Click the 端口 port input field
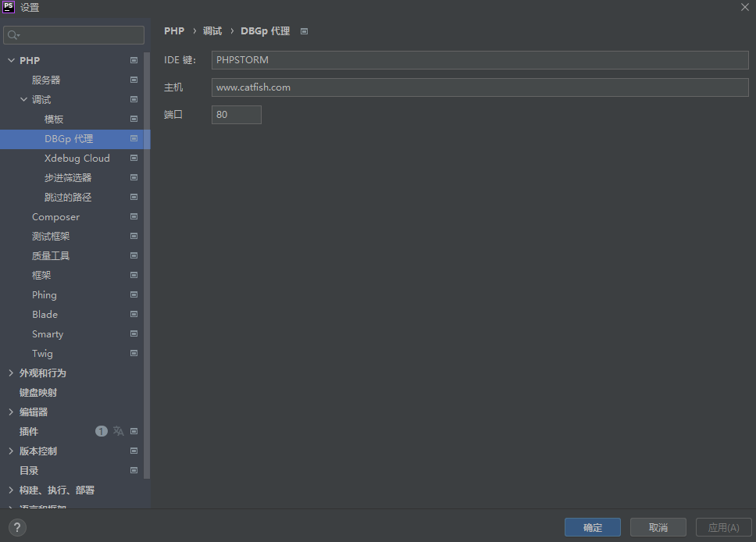Image resolution: width=756 pixels, height=542 pixels. click(236, 115)
